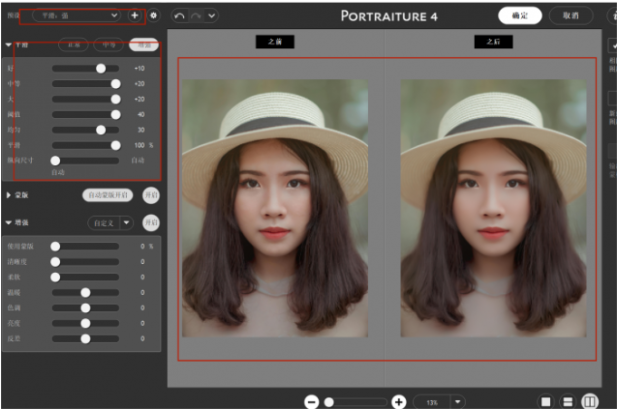This screenshot has width=618, height=409.
Task: Toggle the 开启 switch in the 蒙版 row
Action: coord(151,195)
